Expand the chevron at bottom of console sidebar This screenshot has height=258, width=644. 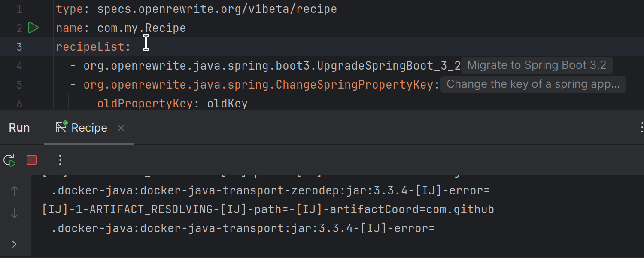[15, 244]
